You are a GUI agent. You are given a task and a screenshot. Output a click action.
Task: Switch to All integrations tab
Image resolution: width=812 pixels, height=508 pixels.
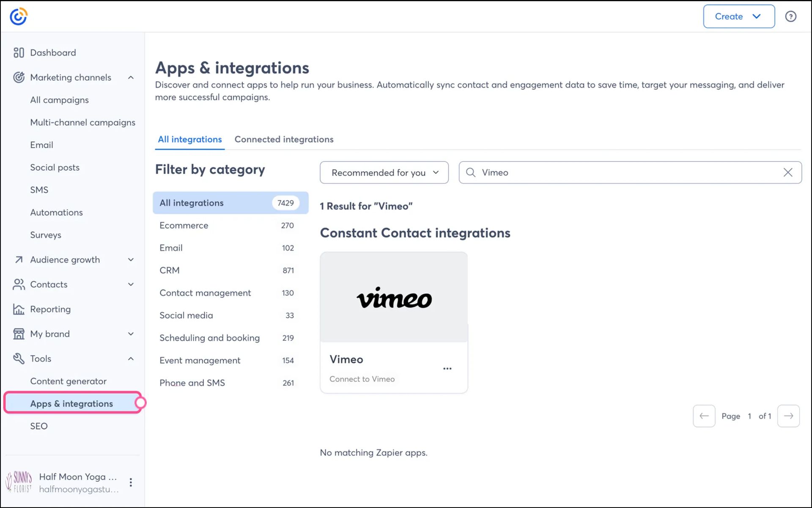[189, 139]
